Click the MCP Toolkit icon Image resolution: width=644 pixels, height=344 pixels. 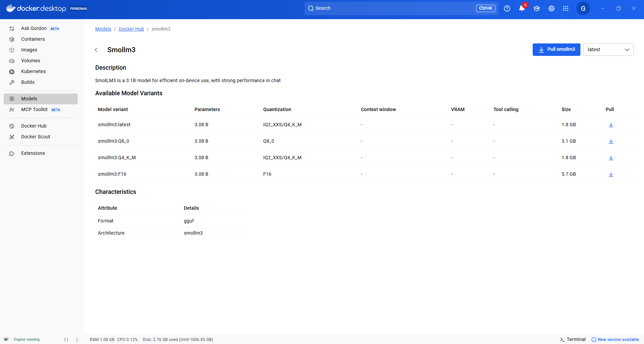12,110
